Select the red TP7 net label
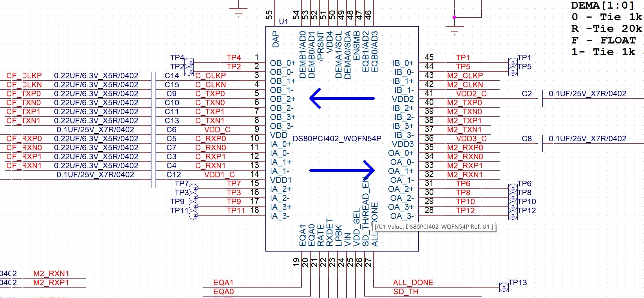 [x=234, y=184]
